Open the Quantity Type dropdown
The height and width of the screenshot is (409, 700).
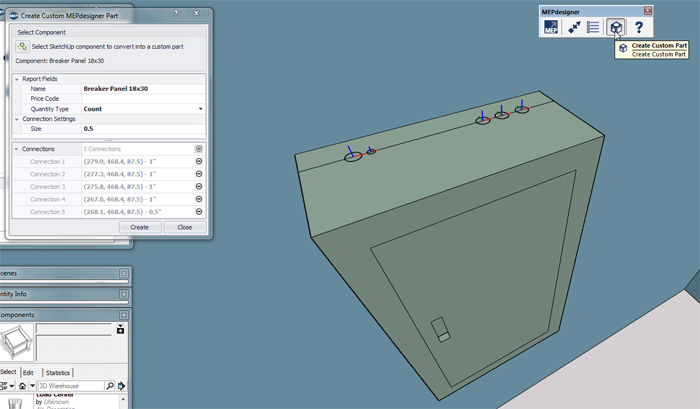coord(200,108)
